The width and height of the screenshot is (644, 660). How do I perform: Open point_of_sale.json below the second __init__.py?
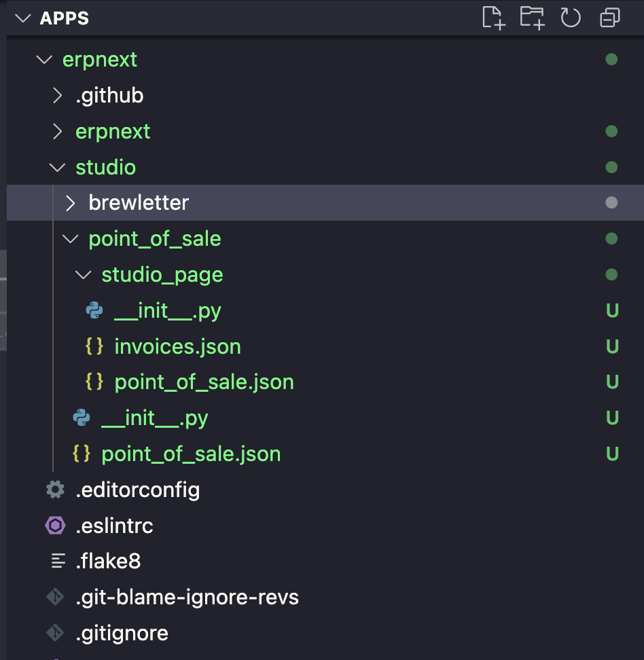(x=191, y=454)
